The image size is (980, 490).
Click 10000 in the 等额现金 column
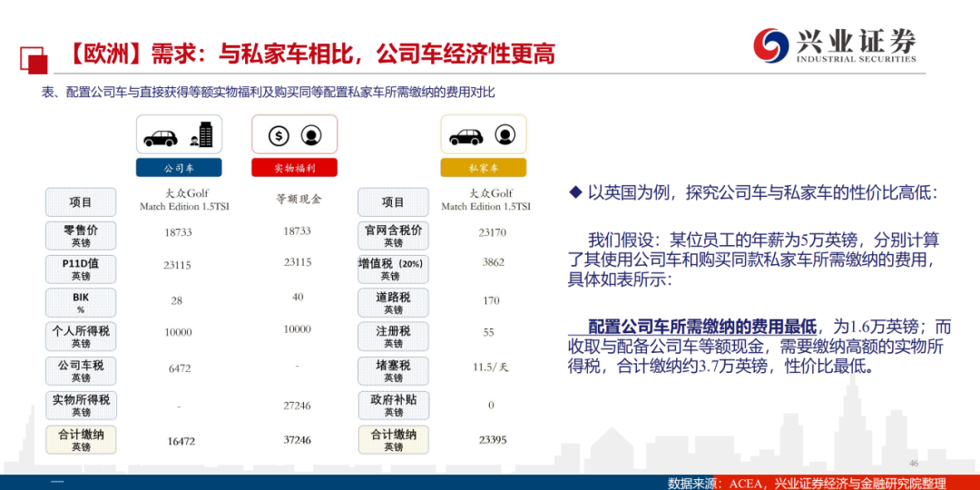click(x=298, y=329)
